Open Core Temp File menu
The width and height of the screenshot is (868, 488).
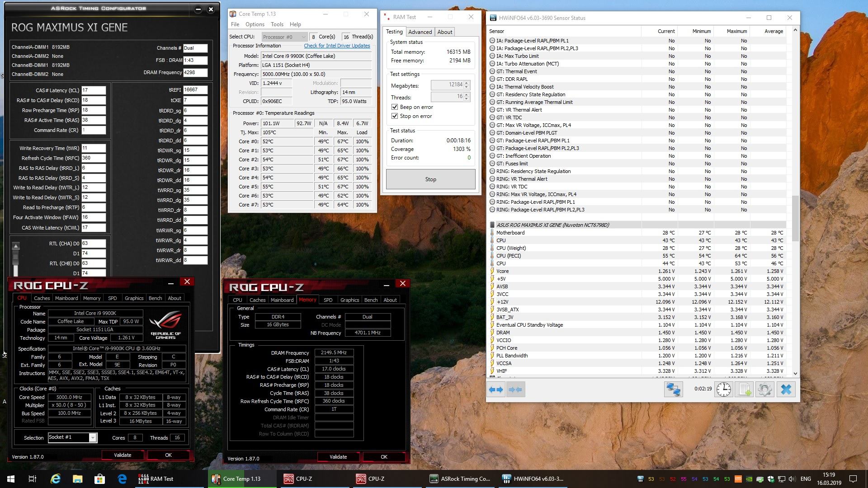(235, 24)
